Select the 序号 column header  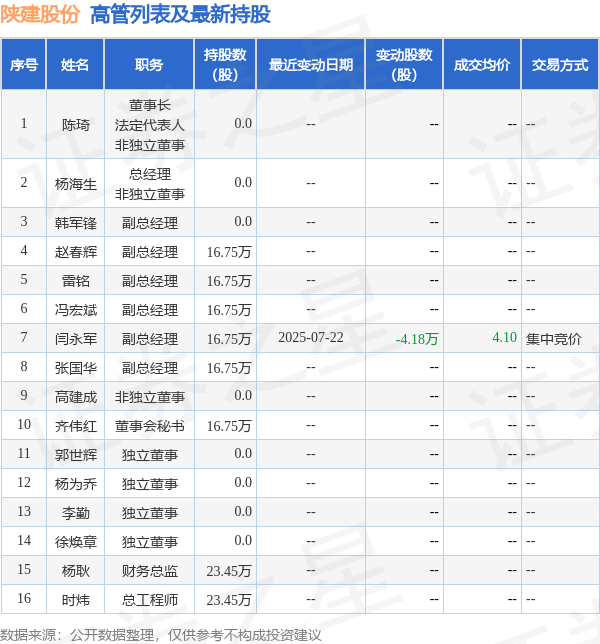coord(24,64)
